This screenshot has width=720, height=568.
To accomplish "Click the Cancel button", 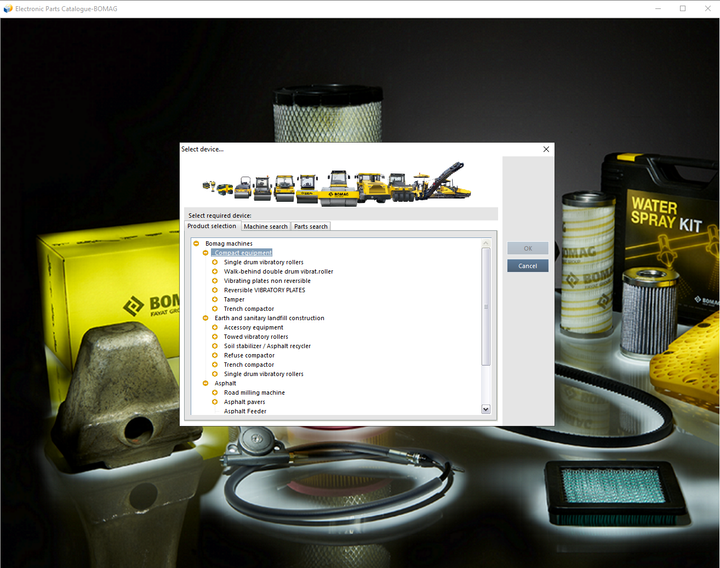I will (528, 266).
